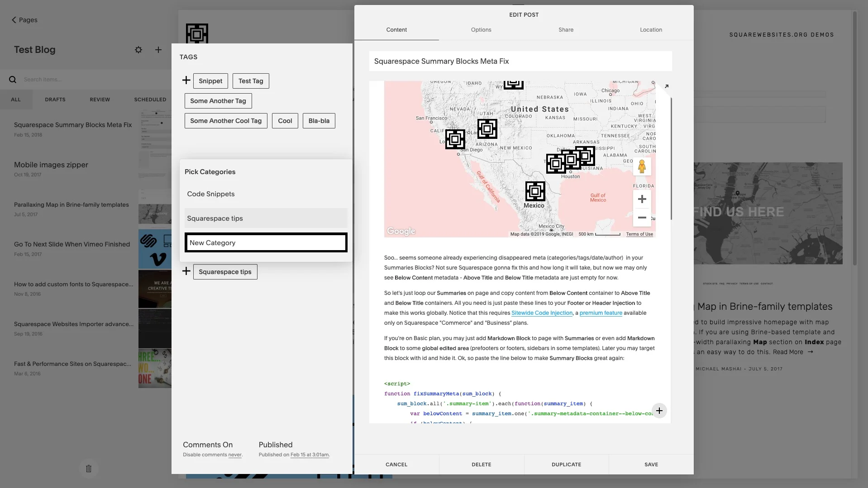Zoom out on the map
Viewport: 868px width, 488px height.
coord(642,218)
